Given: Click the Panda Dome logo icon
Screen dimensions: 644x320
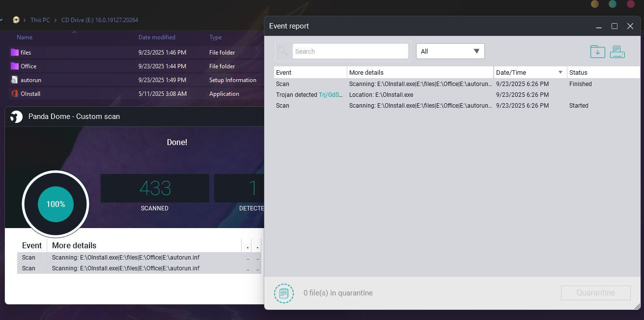Looking at the screenshot, I should tap(16, 116).
